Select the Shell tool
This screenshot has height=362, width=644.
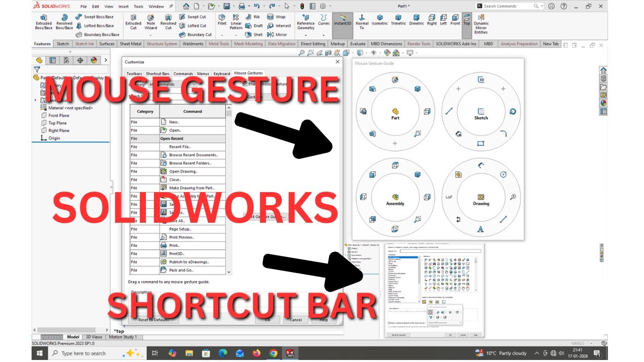click(x=254, y=35)
